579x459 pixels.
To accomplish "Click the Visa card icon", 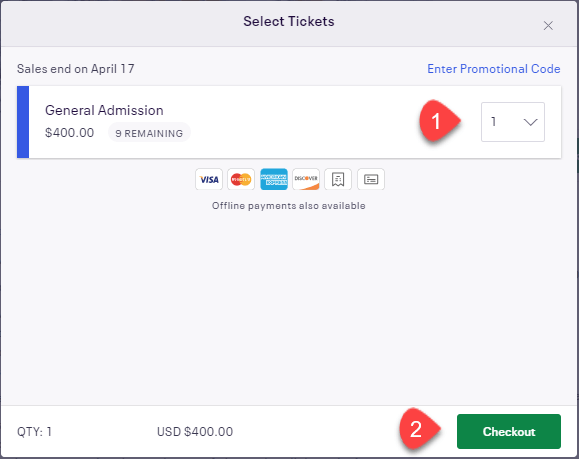I will point(209,179).
